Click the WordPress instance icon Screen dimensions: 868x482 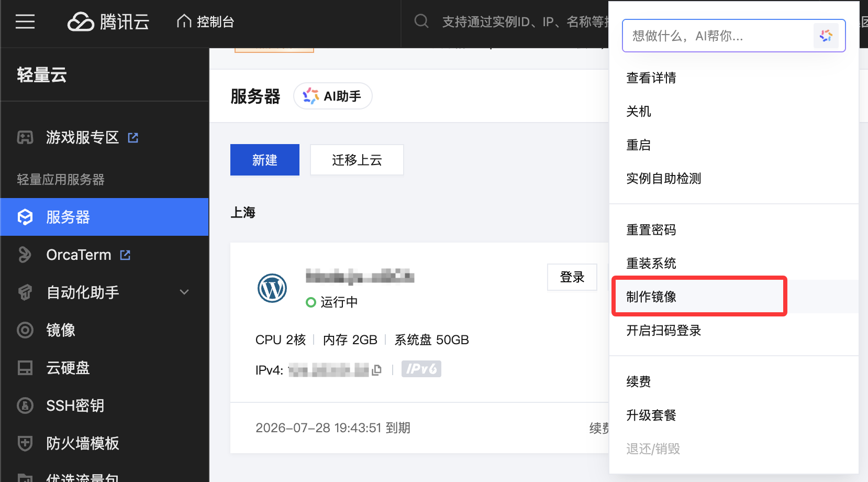click(x=272, y=288)
